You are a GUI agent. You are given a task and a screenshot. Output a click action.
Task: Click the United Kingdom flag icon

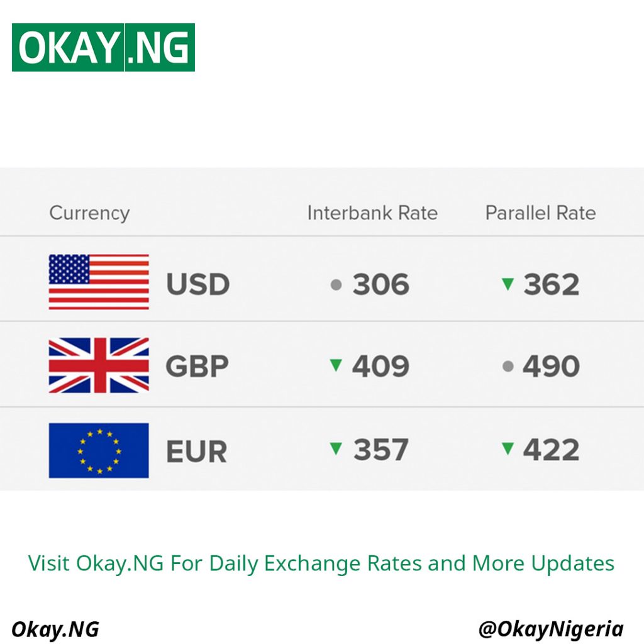tap(99, 365)
